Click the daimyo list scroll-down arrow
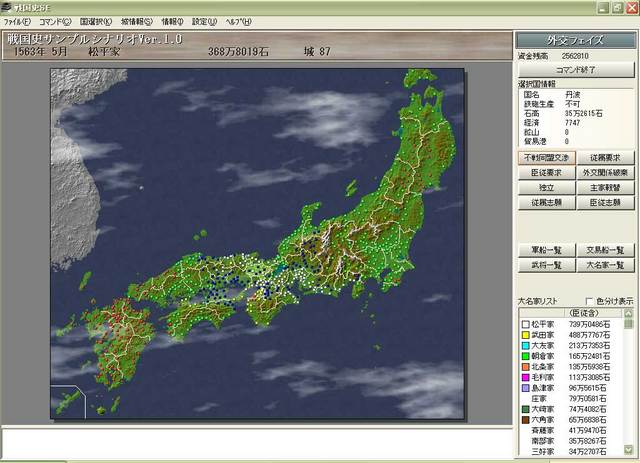The height and width of the screenshot is (463, 640). click(628, 450)
